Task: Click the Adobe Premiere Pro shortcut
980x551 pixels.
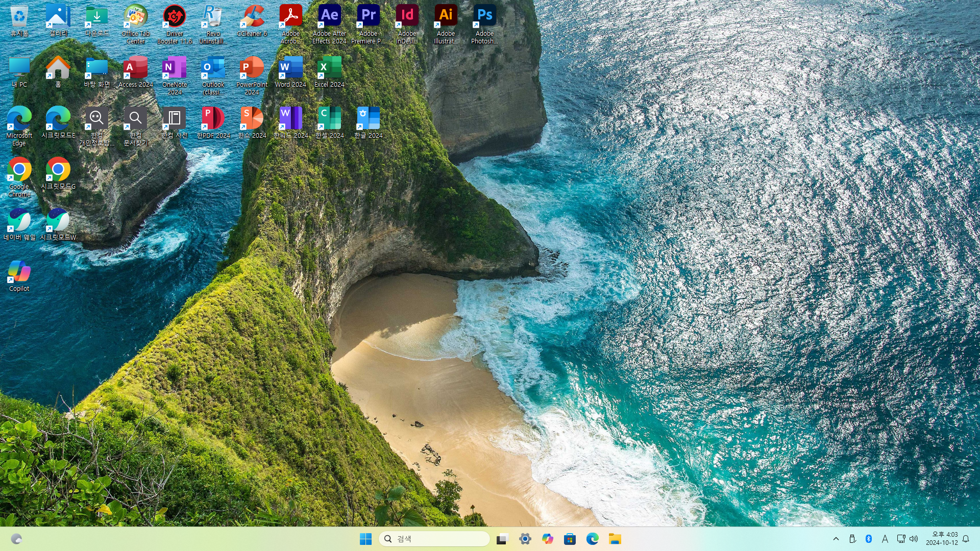Action: (x=368, y=16)
